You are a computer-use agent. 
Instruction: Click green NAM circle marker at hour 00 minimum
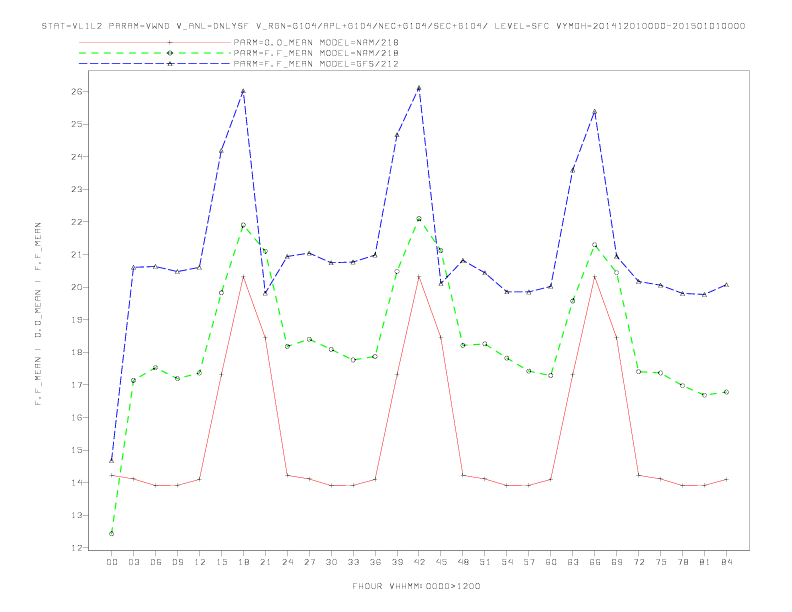112,534
